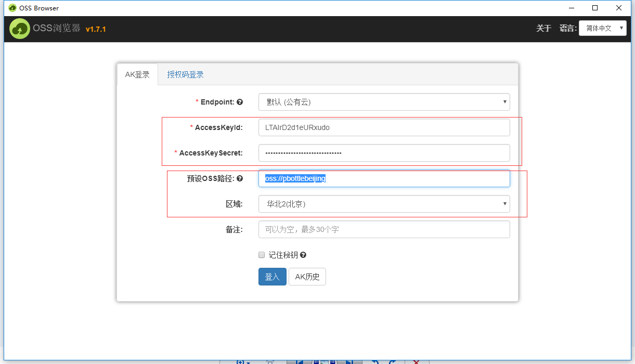Open the 区域 dropdown showing 华北2(北京)
This screenshot has width=635, height=364.
384,204
